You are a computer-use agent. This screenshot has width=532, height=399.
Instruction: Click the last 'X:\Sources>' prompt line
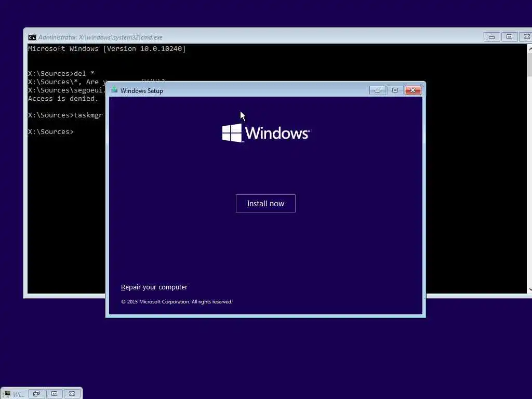pyautogui.click(x=50, y=131)
